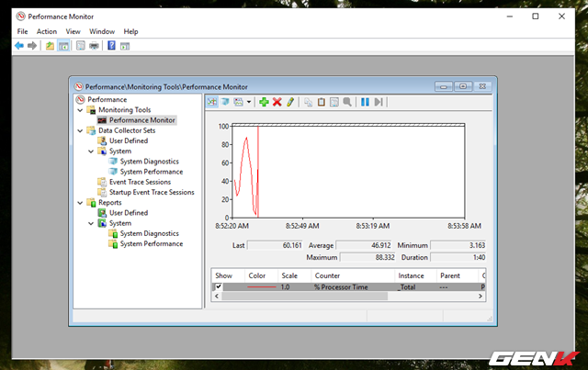Open the Action menu

[47, 31]
